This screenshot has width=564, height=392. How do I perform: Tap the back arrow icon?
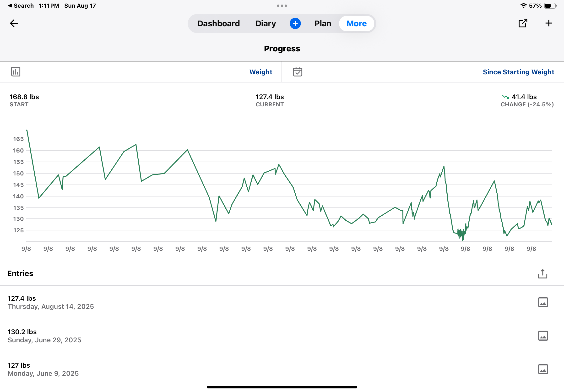click(14, 23)
